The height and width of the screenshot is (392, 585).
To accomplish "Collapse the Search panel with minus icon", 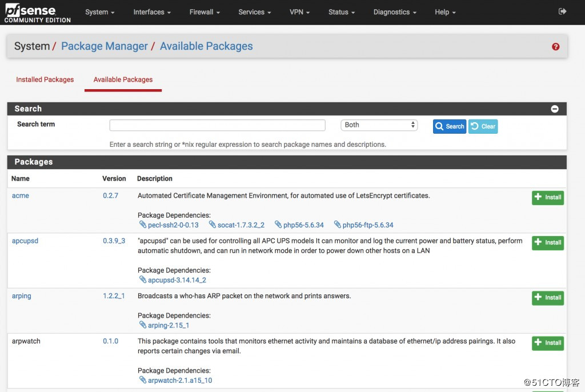I will (554, 109).
